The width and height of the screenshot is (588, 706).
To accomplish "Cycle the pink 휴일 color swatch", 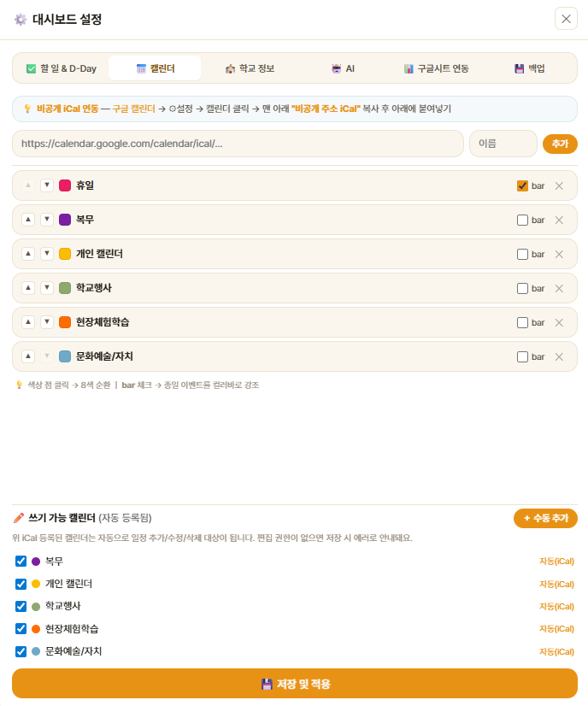I will click(x=65, y=185).
